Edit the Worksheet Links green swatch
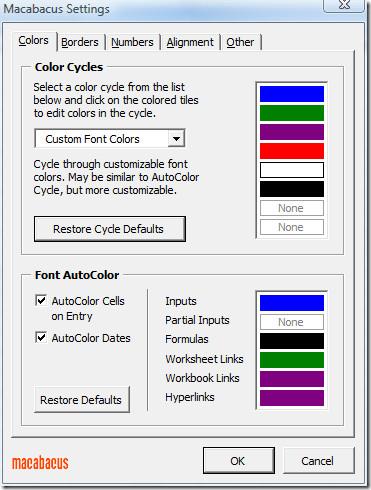Image resolution: width=371 pixels, height=490 pixels. [292, 360]
